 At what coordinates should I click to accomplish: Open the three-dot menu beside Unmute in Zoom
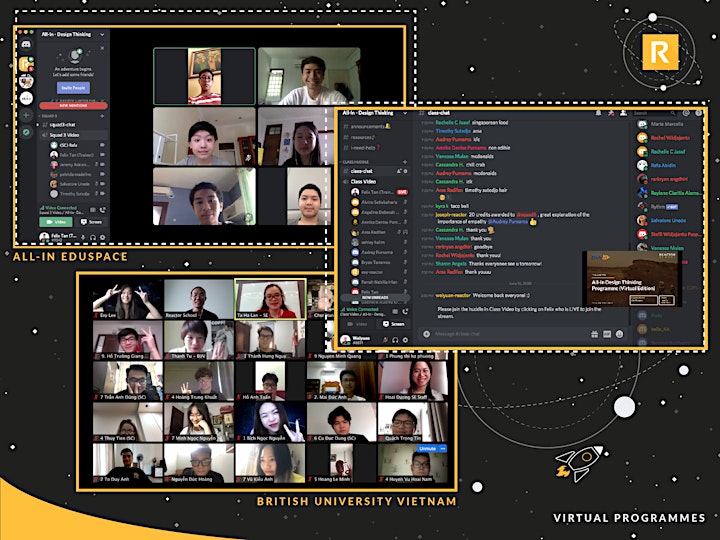coord(443,449)
